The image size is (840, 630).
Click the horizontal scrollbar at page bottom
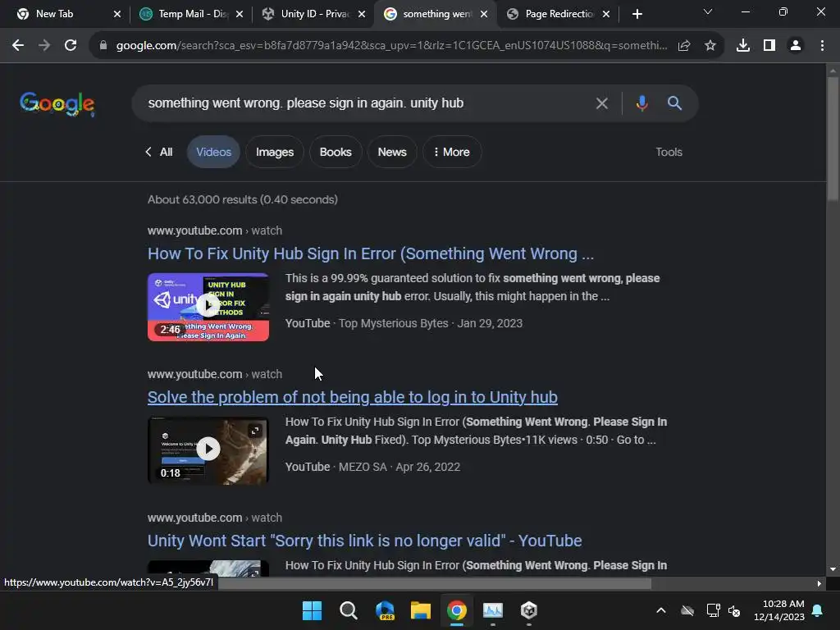pyautogui.click(x=435, y=583)
